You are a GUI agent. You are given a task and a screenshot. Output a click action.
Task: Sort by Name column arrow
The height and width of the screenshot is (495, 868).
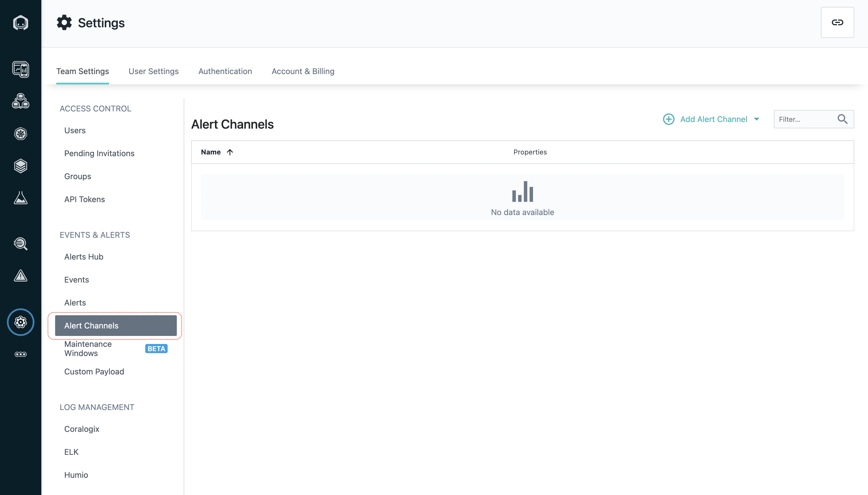click(x=230, y=152)
